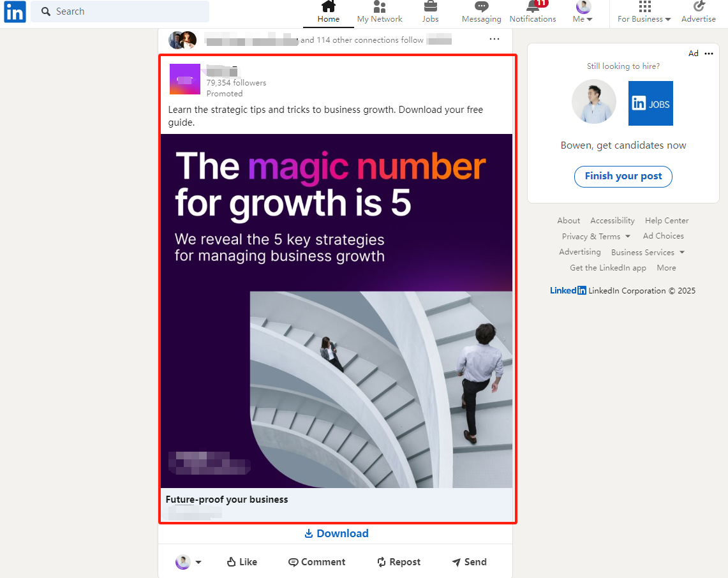Click the Send button
Image resolution: width=728 pixels, height=578 pixels.
470,562
